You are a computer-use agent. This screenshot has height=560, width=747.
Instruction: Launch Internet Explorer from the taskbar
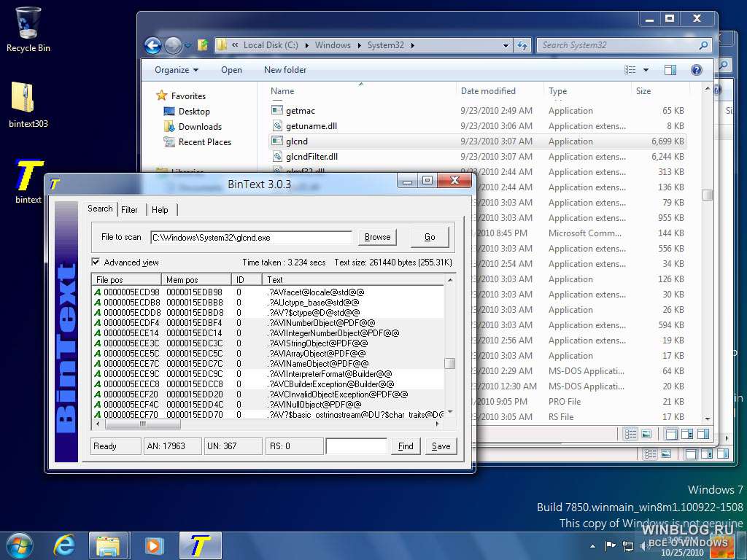[64, 545]
